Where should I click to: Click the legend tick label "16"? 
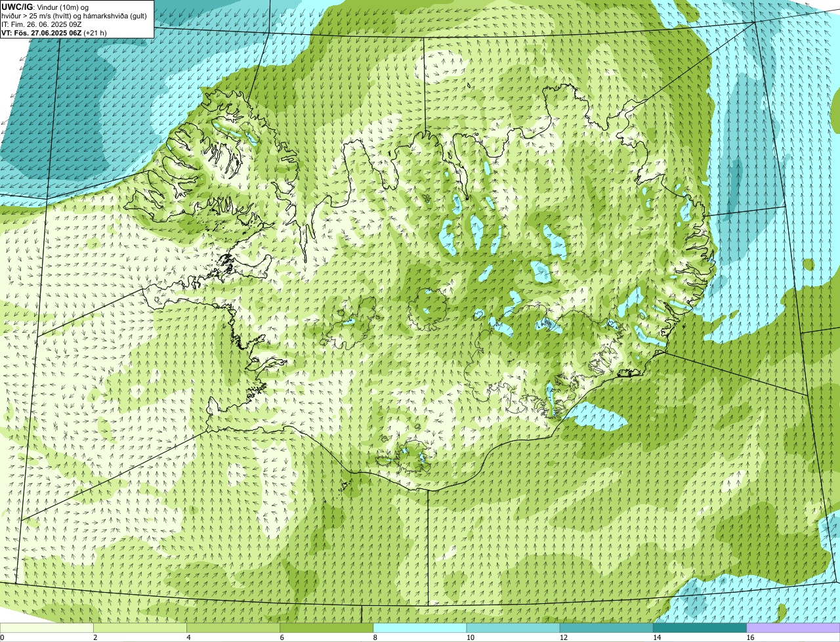point(750,637)
